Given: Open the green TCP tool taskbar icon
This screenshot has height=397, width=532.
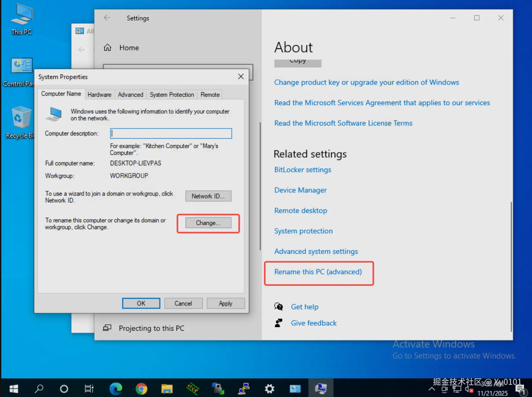Looking at the screenshot, I should tap(192, 389).
